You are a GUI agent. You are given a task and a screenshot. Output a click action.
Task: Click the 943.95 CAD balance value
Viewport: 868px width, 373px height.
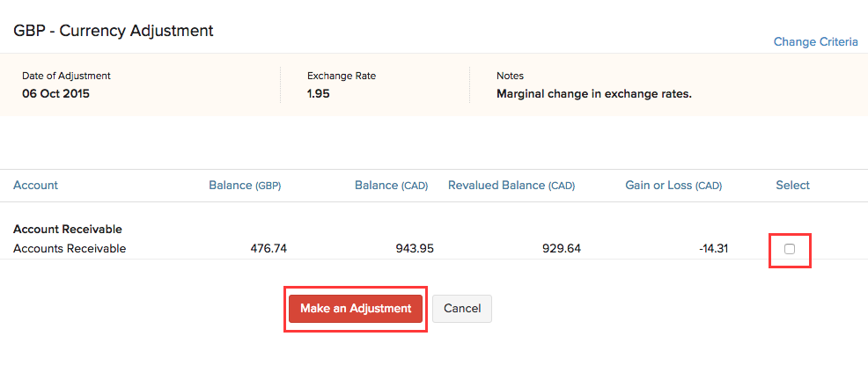415,249
